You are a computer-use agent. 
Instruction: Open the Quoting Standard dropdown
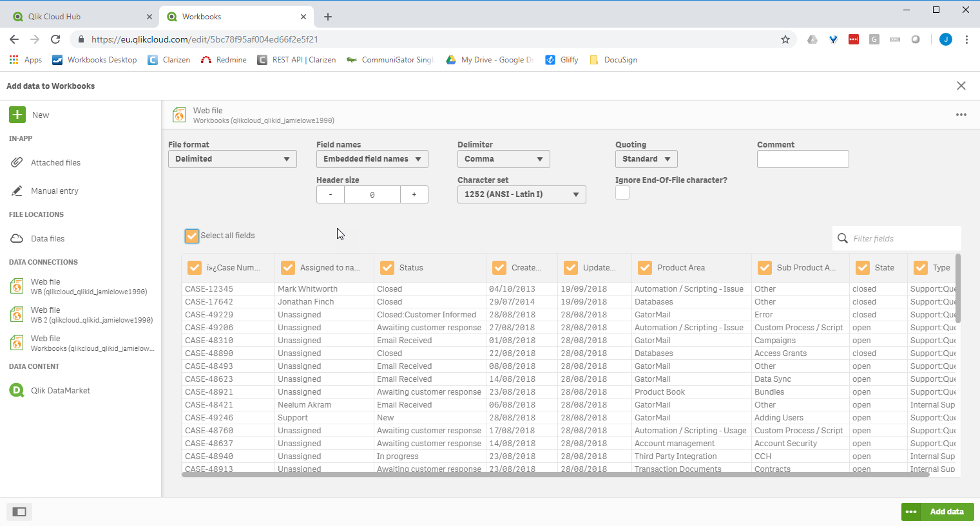pyautogui.click(x=646, y=159)
